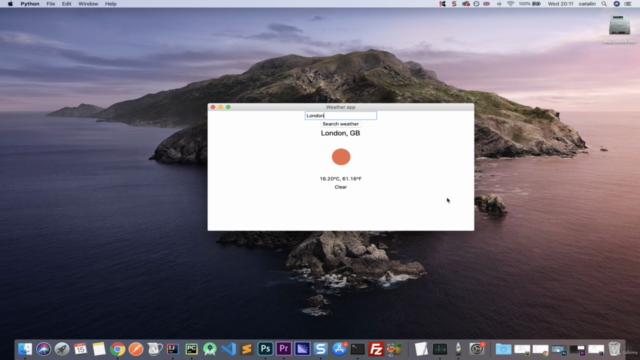This screenshot has height=360, width=640.
Task: Close the Weather app window
Action: 213,107
